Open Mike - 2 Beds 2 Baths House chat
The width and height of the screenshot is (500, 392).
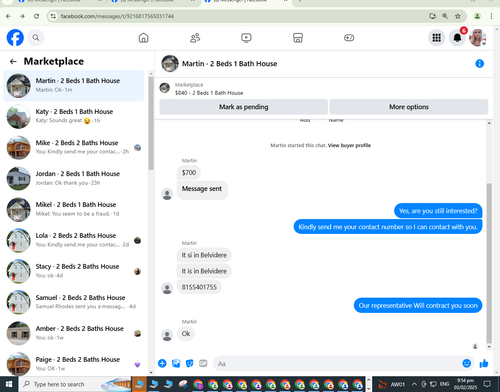point(74,148)
